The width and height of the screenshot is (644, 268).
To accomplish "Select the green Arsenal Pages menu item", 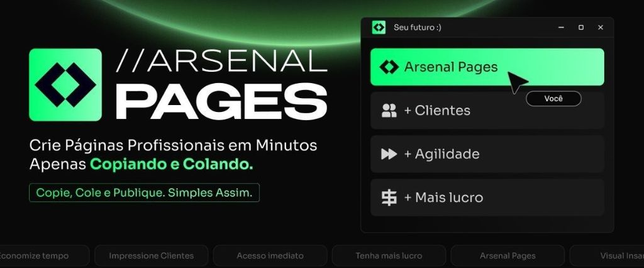I will click(x=487, y=67).
